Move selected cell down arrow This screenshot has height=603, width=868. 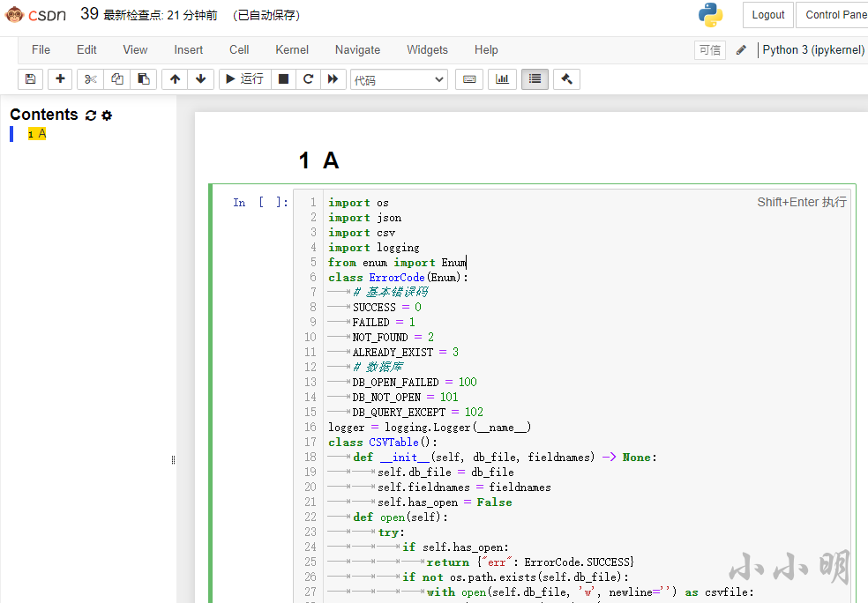coord(201,79)
